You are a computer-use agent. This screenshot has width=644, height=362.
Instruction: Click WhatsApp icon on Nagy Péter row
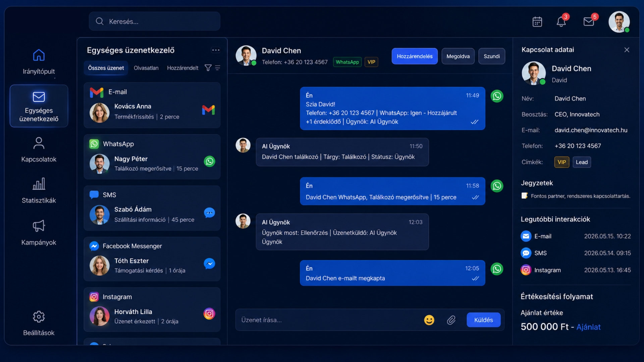click(x=210, y=162)
